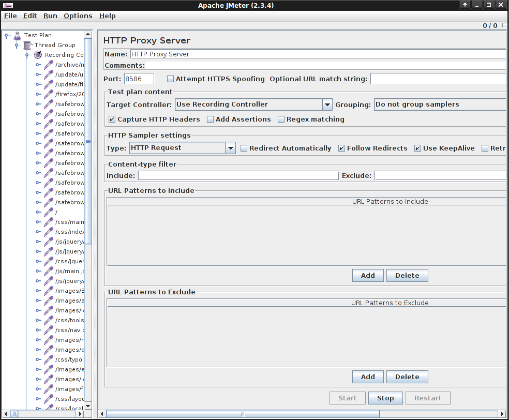Image resolution: width=509 pixels, height=420 pixels.
Task: Click the sampler icon beside /css/layou
Action: click(49, 399)
